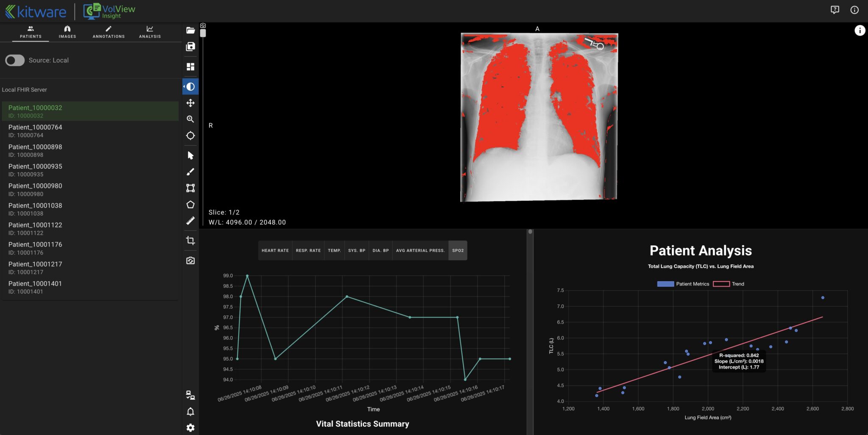Select the ruler measurement tool
868x435 pixels.
pos(190,220)
